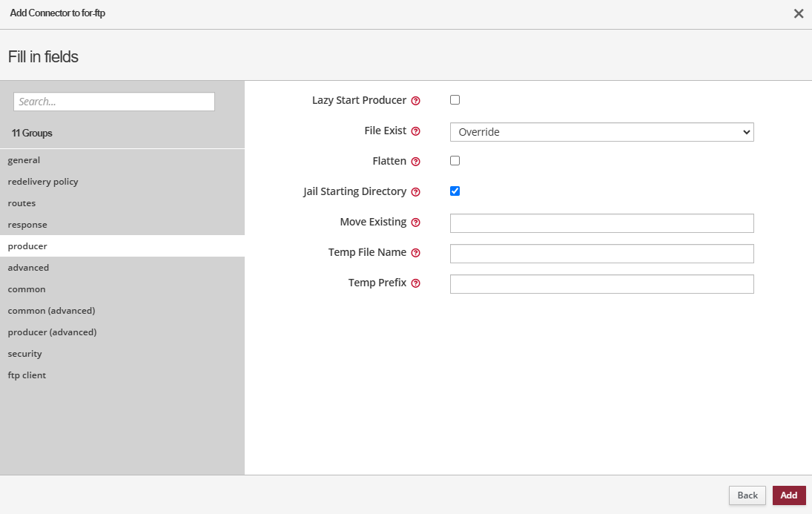Go to the ftp client group
The height and width of the screenshot is (514, 812).
(x=27, y=375)
